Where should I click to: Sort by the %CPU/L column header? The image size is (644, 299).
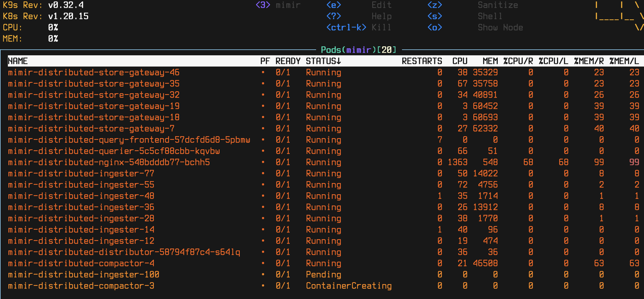point(553,61)
